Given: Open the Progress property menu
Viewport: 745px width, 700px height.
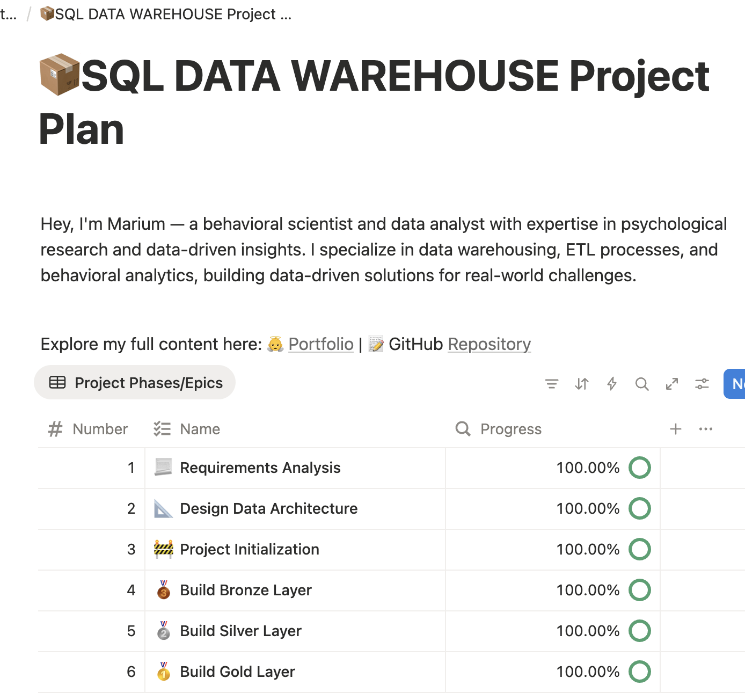Looking at the screenshot, I should [510, 429].
